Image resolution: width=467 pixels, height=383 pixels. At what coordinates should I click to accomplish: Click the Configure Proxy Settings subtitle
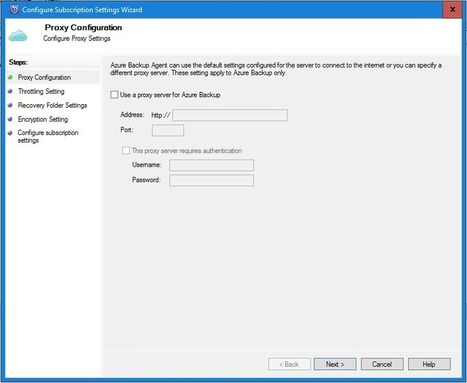coord(77,39)
